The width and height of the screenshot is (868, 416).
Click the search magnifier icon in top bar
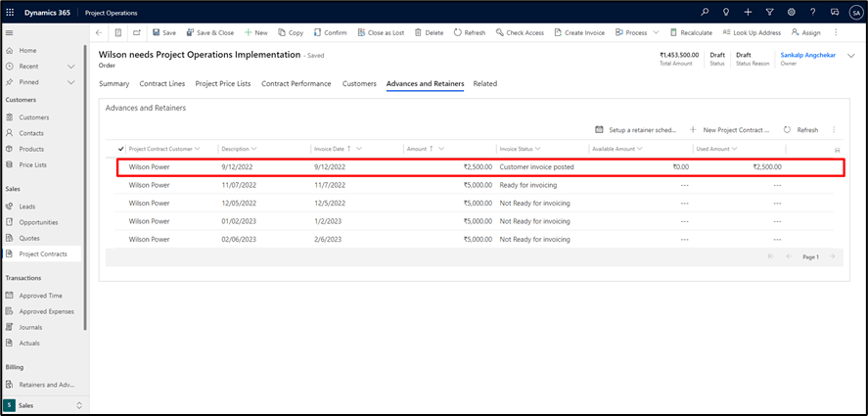point(706,13)
